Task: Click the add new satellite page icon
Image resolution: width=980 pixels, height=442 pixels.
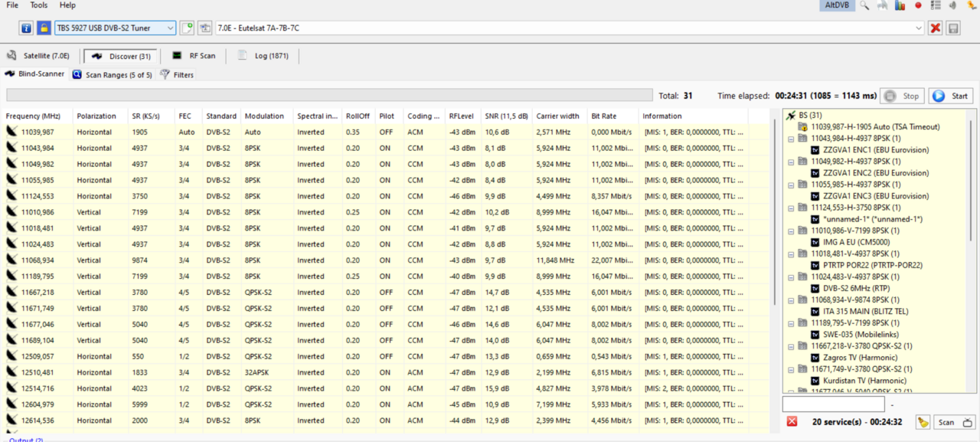Action: [x=187, y=28]
